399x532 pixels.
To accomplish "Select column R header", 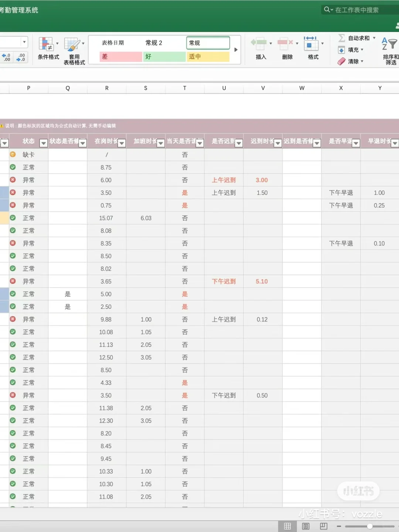I will [x=107, y=88].
